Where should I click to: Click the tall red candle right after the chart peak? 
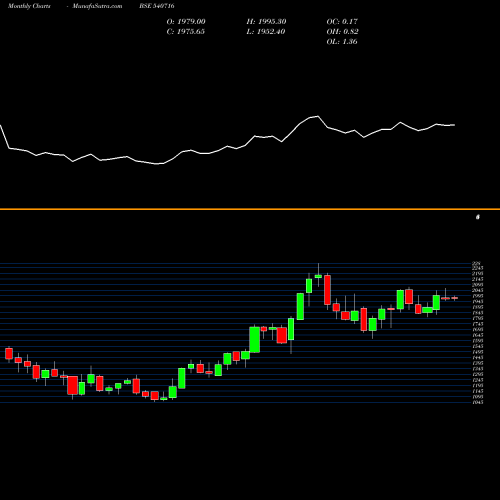pyautogui.click(x=327, y=290)
